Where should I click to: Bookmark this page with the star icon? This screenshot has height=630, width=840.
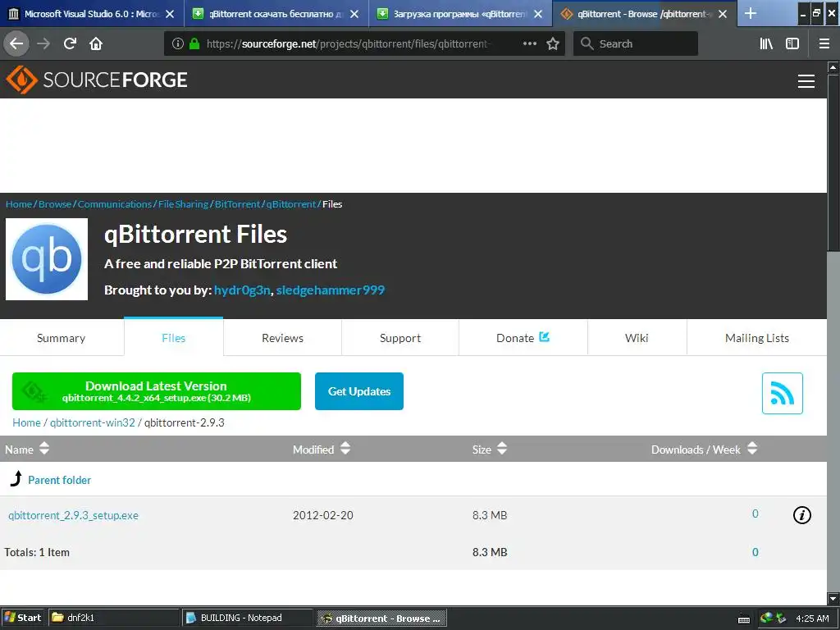(553, 44)
